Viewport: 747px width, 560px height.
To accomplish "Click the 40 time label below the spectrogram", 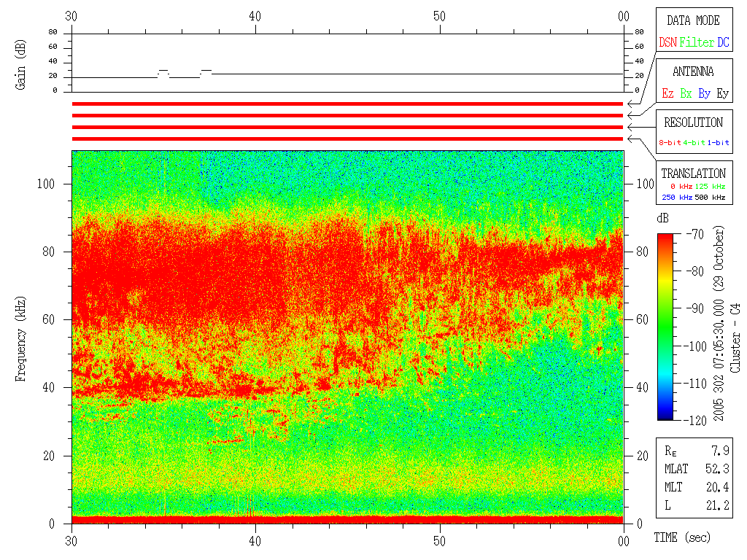I will pos(255,542).
